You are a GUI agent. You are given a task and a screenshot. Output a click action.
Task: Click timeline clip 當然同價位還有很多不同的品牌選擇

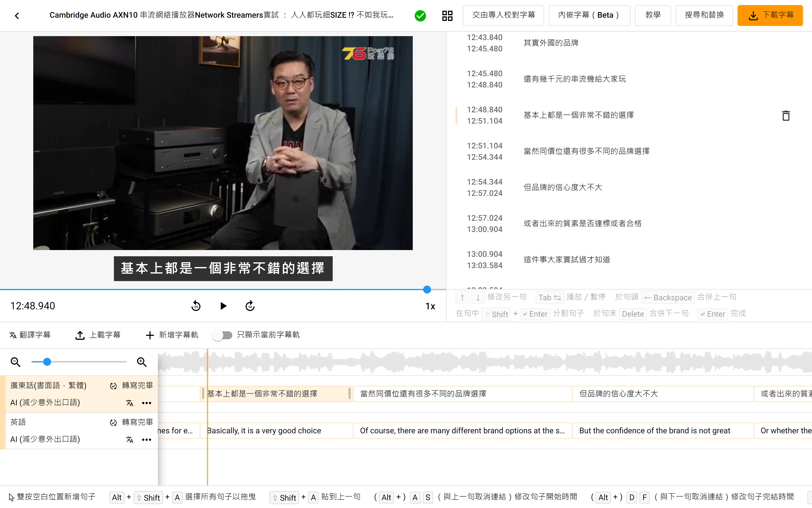[462, 393]
